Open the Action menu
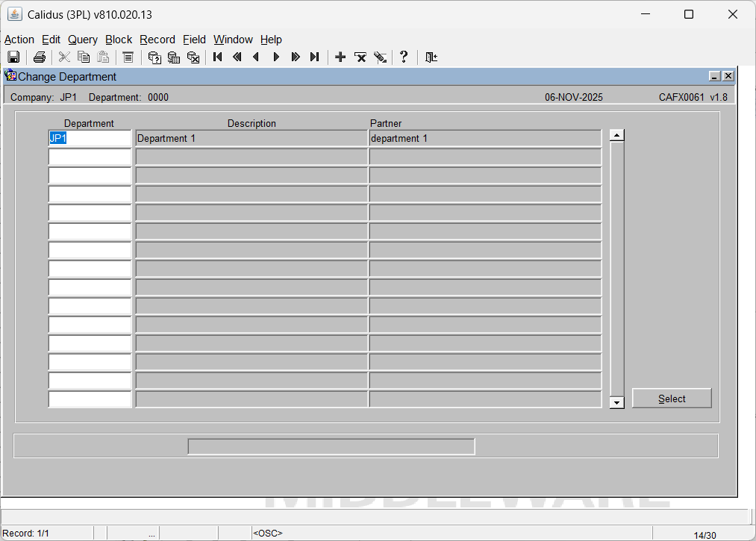 (x=19, y=40)
